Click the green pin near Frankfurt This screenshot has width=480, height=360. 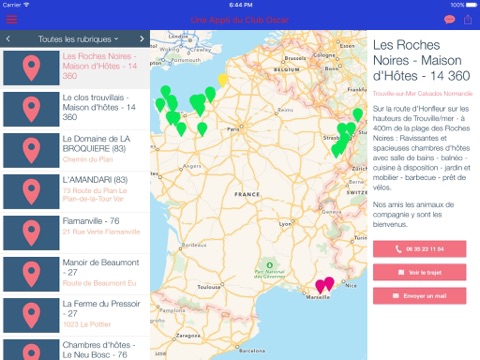coord(358,115)
